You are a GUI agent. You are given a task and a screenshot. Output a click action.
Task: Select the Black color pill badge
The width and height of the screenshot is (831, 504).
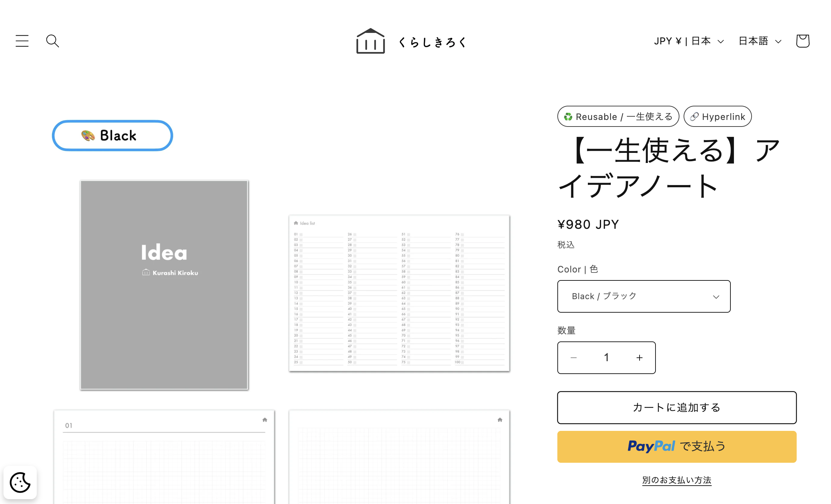point(112,136)
